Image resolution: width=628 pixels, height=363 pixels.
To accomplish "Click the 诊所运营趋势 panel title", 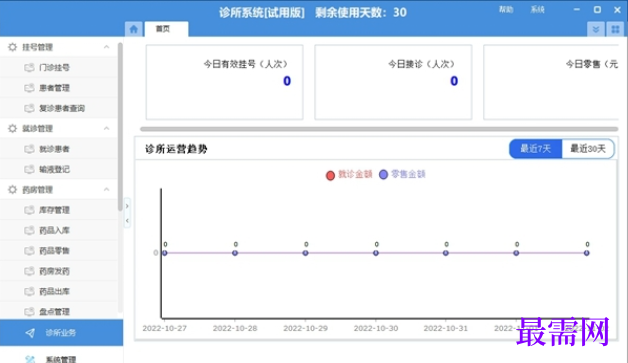I will [176, 149].
